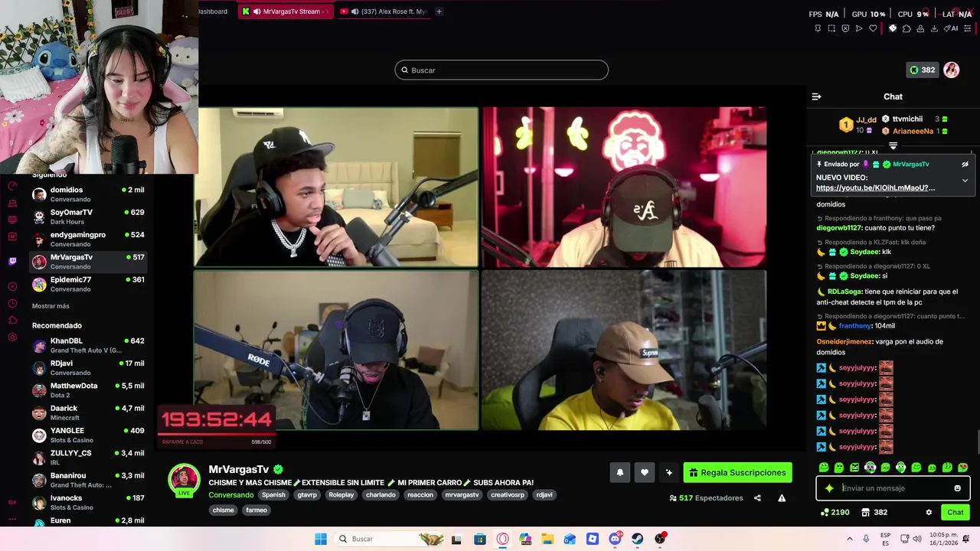Open the AI assistant icon in toolbar
The image size is (980, 551).
point(952,28)
